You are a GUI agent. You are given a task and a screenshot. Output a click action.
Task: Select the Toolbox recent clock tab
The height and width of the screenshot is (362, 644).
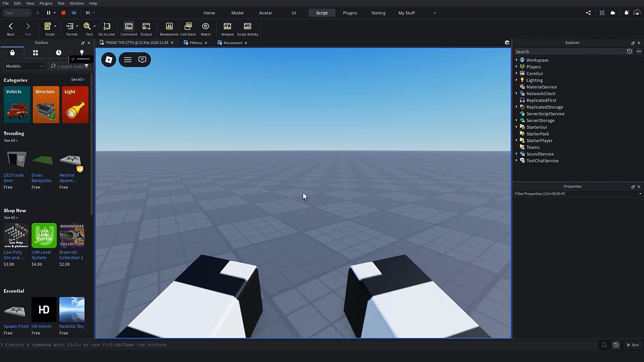pyautogui.click(x=58, y=53)
